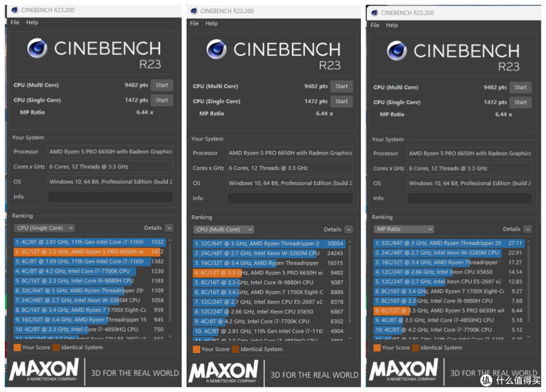Select row 8 Ryzen 7 1700X scoring 959
Image resolution: width=546 pixels, height=392 pixels.
[90, 310]
